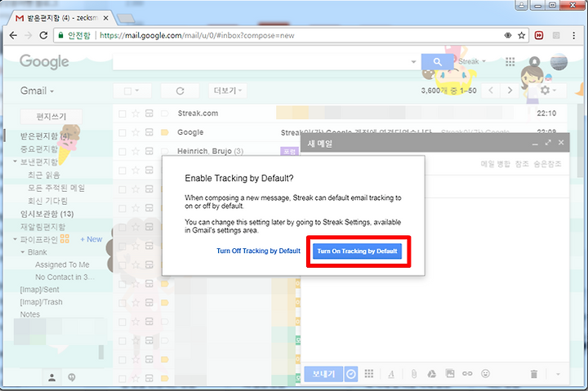Open text formatting options in compose
Viewport: 588px width, 391px height.
coord(391,374)
